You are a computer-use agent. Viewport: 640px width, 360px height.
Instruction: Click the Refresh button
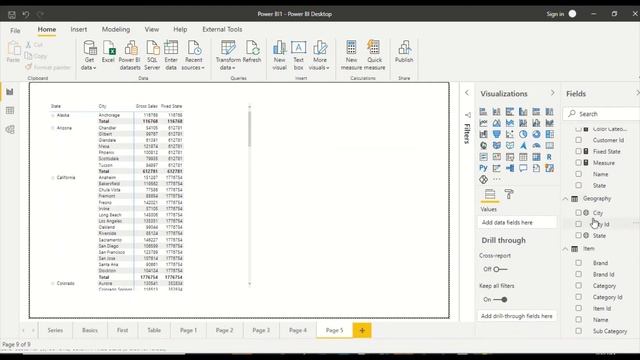point(252,52)
